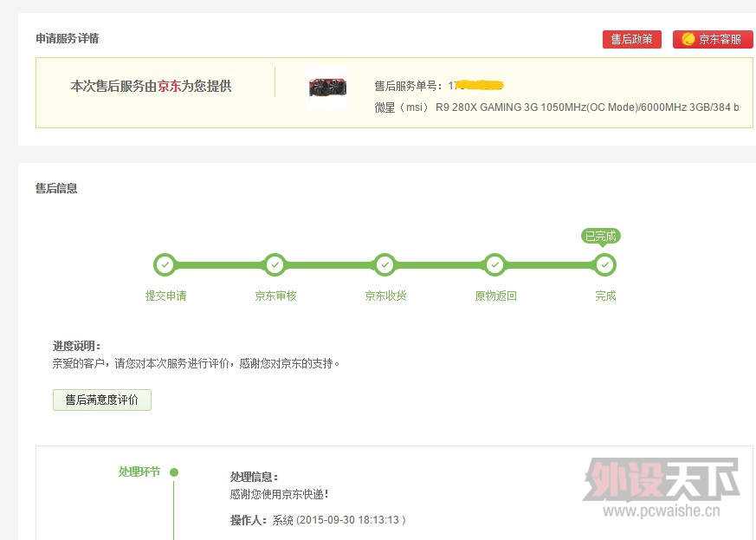Select the final 完成 checkmark circle

(605, 264)
